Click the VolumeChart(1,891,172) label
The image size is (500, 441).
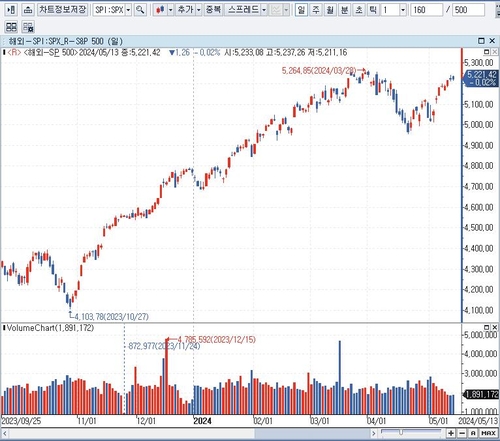(x=50, y=328)
